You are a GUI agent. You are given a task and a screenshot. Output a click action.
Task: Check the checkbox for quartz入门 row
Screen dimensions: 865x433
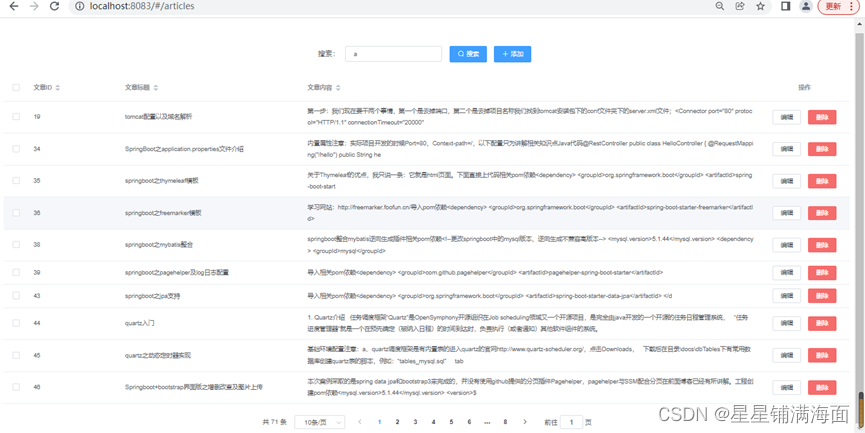pyautogui.click(x=16, y=323)
